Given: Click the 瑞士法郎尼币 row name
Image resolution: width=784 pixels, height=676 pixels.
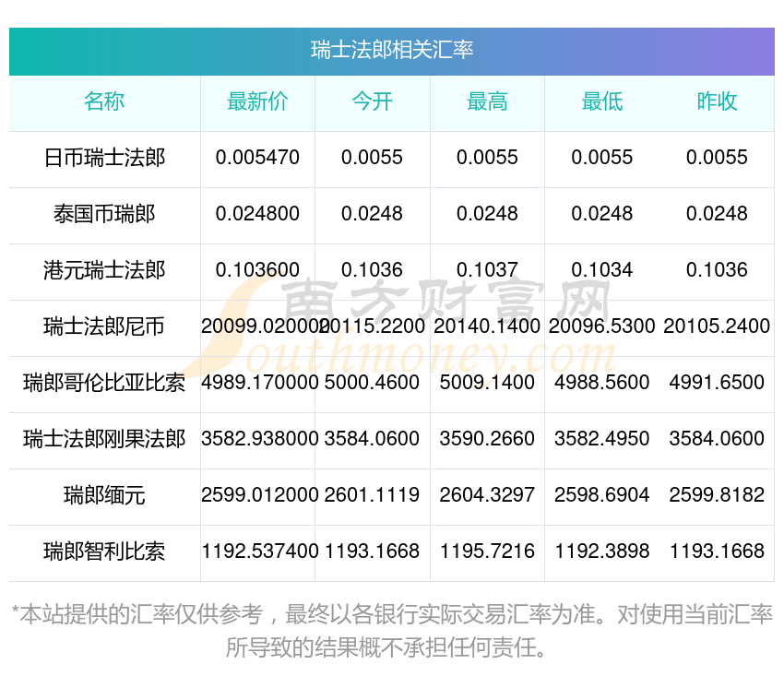Looking at the screenshot, I should 104,326.
